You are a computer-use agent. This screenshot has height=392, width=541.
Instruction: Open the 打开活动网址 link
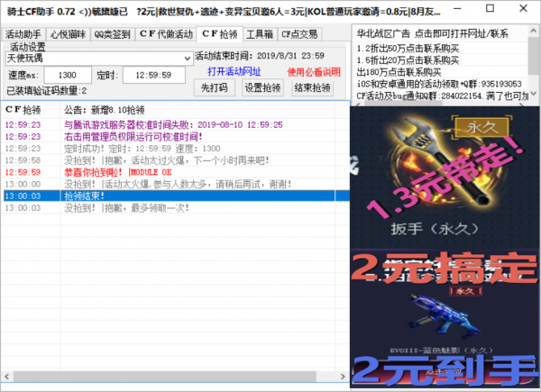coord(234,71)
